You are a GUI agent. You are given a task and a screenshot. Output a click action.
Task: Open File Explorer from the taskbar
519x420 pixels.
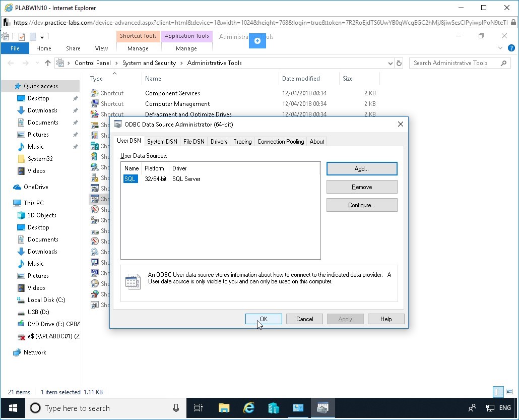[x=224, y=408]
